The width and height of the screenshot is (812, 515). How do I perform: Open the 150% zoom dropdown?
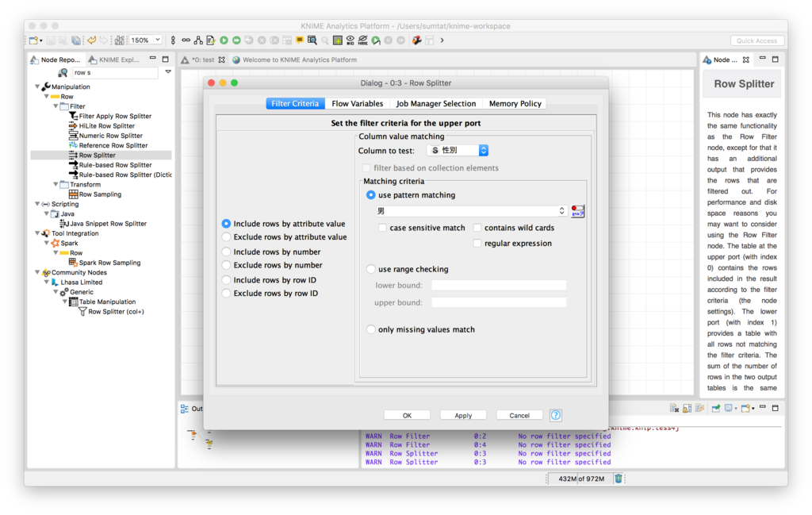(x=158, y=40)
